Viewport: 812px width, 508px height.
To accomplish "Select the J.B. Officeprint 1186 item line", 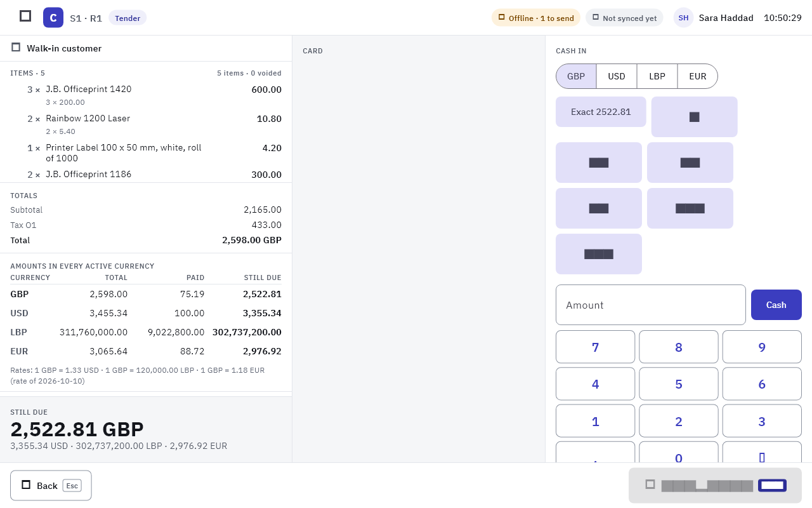I will [146, 175].
